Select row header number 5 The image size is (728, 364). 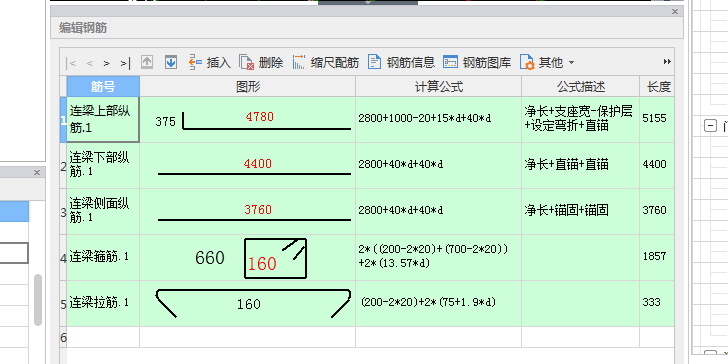(x=64, y=303)
